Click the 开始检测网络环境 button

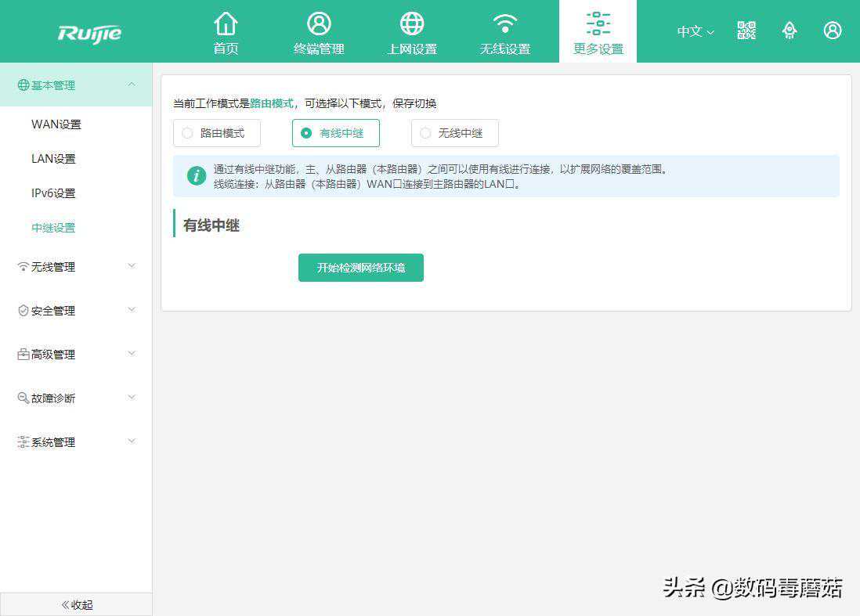pyautogui.click(x=361, y=268)
